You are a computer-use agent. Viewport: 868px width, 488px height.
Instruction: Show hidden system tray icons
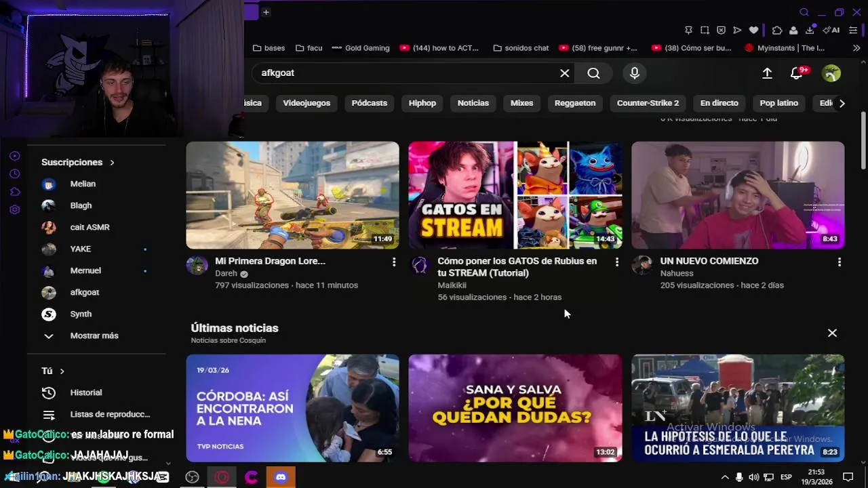pos(725,477)
